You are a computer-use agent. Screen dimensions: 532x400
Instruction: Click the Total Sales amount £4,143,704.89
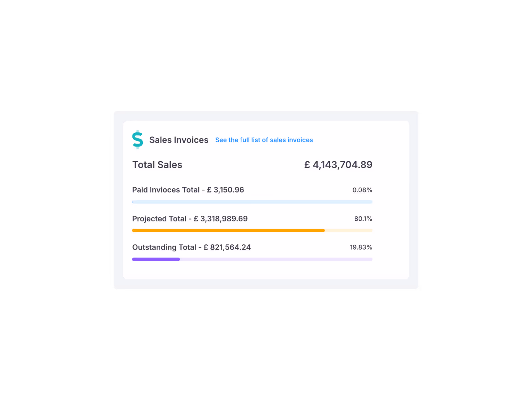338,164
